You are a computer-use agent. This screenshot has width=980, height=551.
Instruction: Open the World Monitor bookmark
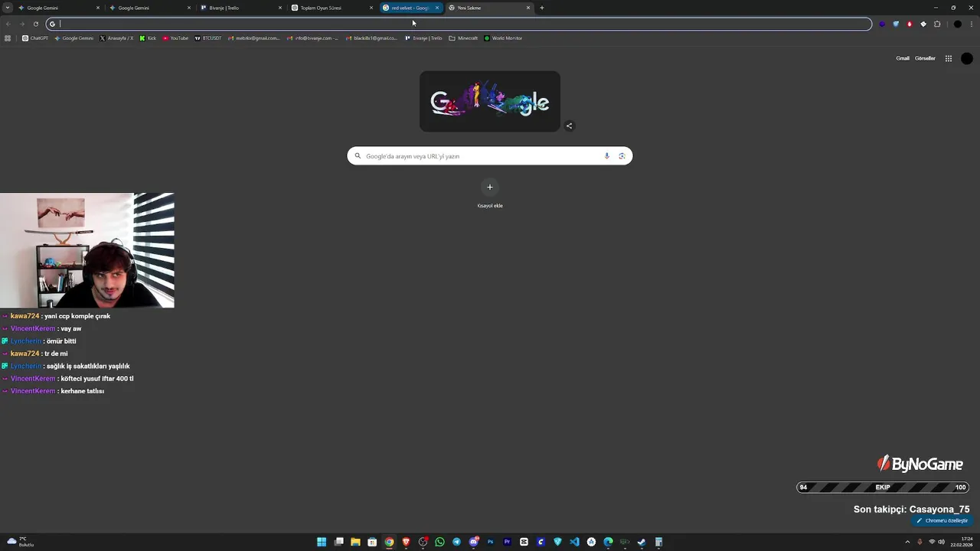tap(503, 38)
